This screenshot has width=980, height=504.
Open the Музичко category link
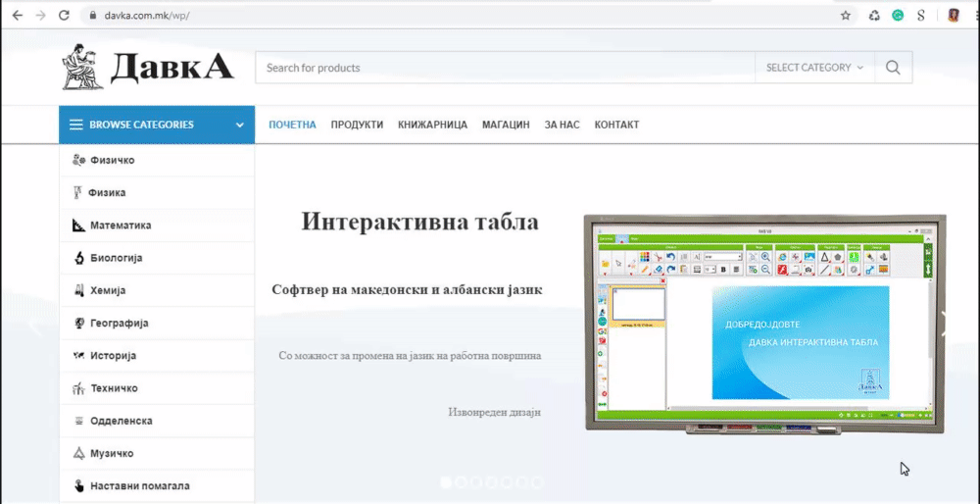pos(112,453)
